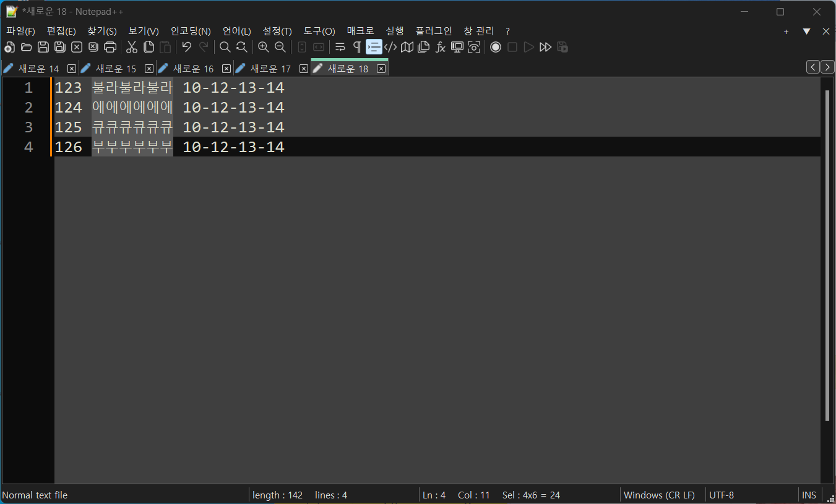Close the 새로운 18 tab
The height and width of the screenshot is (504, 836).
coord(381,69)
